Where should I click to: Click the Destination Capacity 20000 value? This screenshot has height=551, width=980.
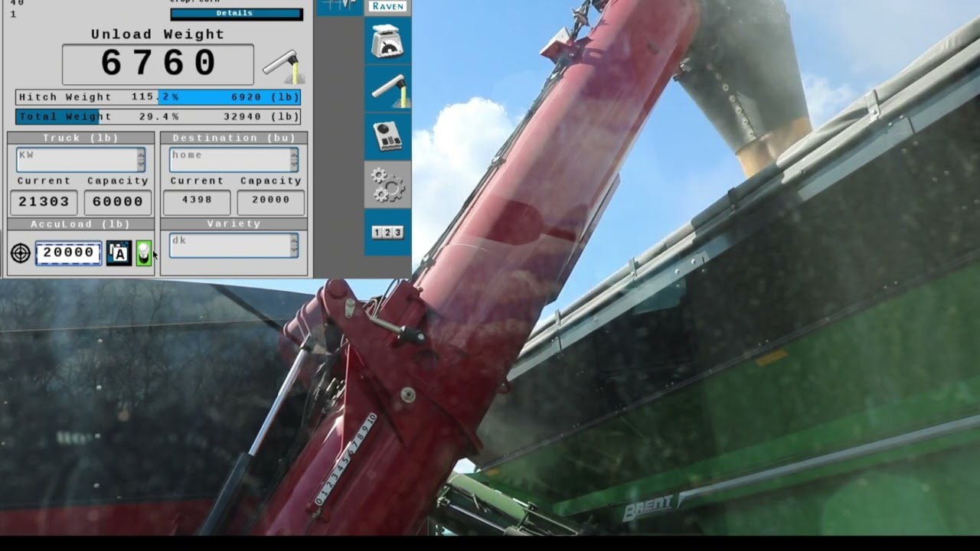tap(271, 202)
